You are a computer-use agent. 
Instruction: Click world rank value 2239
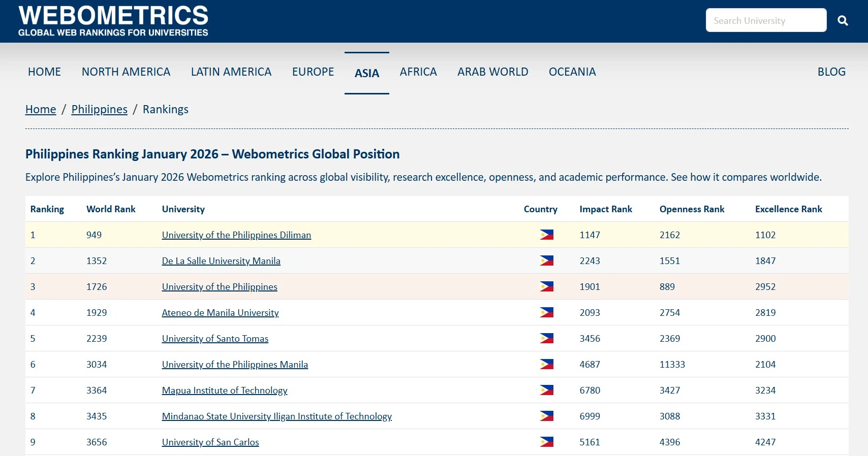point(97,338)
